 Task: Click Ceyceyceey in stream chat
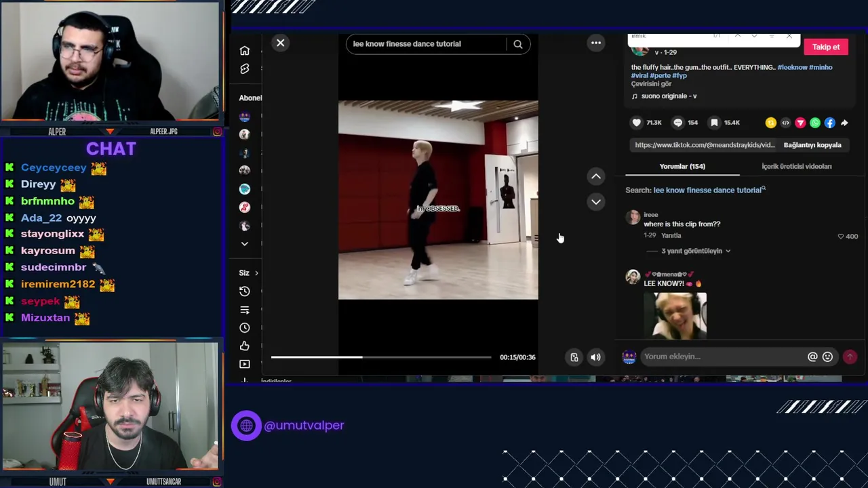coord(54,168)
